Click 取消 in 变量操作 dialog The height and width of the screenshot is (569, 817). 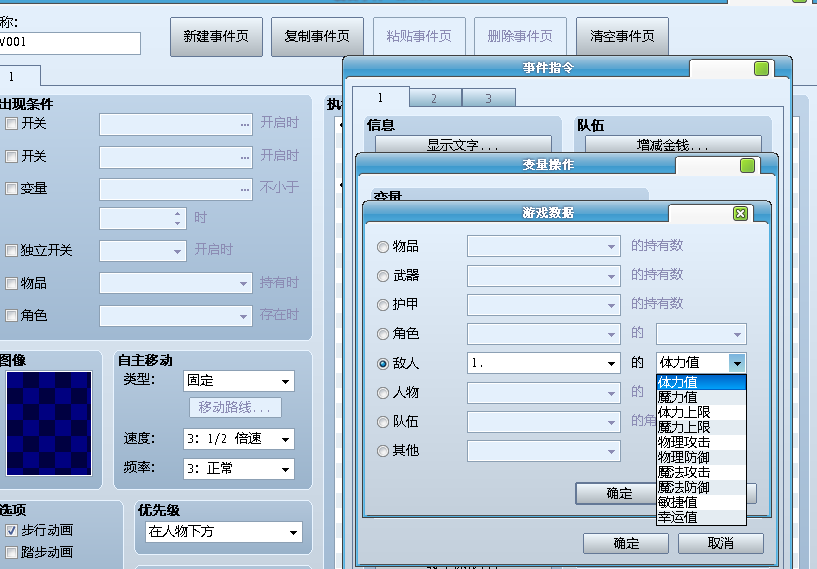pyautogui.click(x=721, y=543)
